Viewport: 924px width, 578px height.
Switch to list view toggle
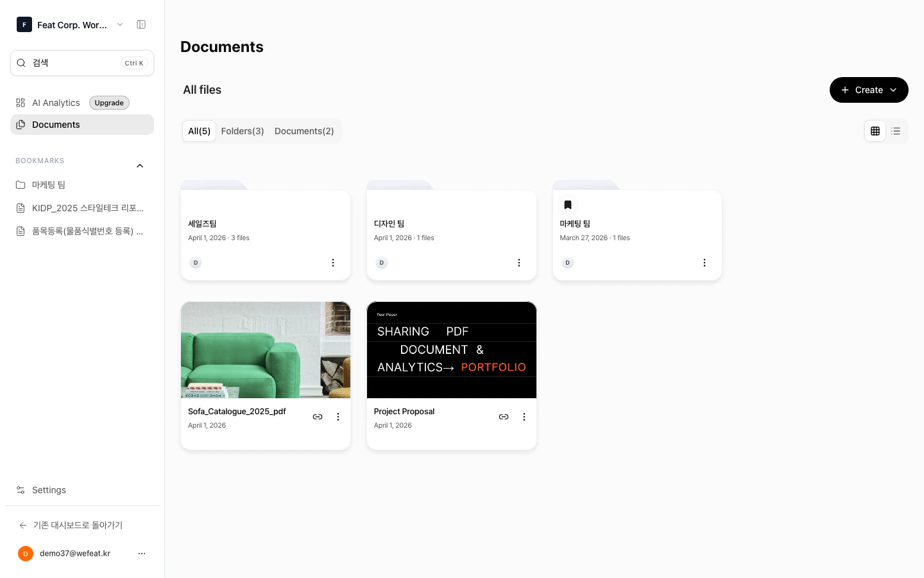[896, 131]
